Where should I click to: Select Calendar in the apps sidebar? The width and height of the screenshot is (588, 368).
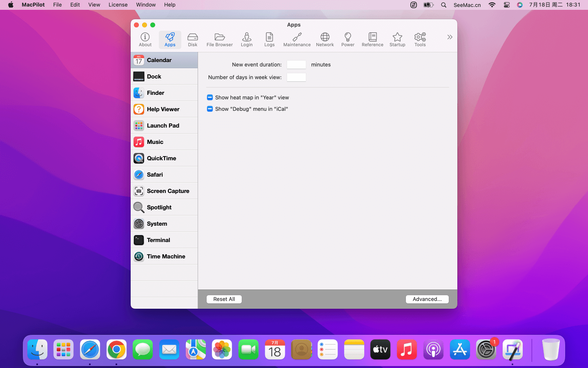coord(164,60)
